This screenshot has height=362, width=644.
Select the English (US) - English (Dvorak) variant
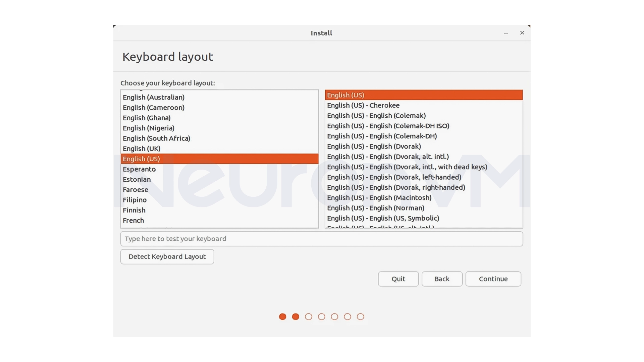click(x=374, y=146)
